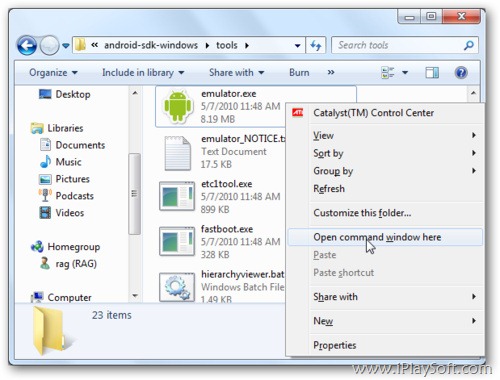Select the etc1tool.exe file name
500x380 pixels.
click(227, 184)
